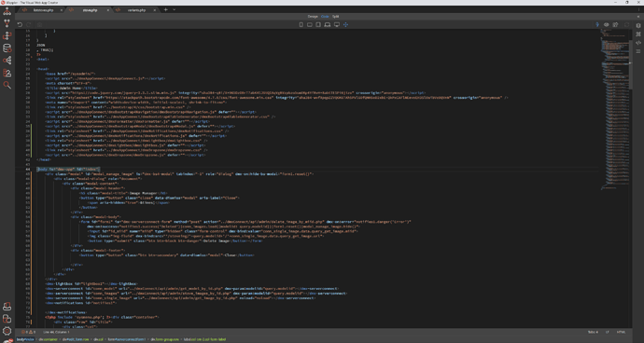This screenshot has height=343, width=644.
Task: Switch to Code view
Action: [x=325, y=17]
